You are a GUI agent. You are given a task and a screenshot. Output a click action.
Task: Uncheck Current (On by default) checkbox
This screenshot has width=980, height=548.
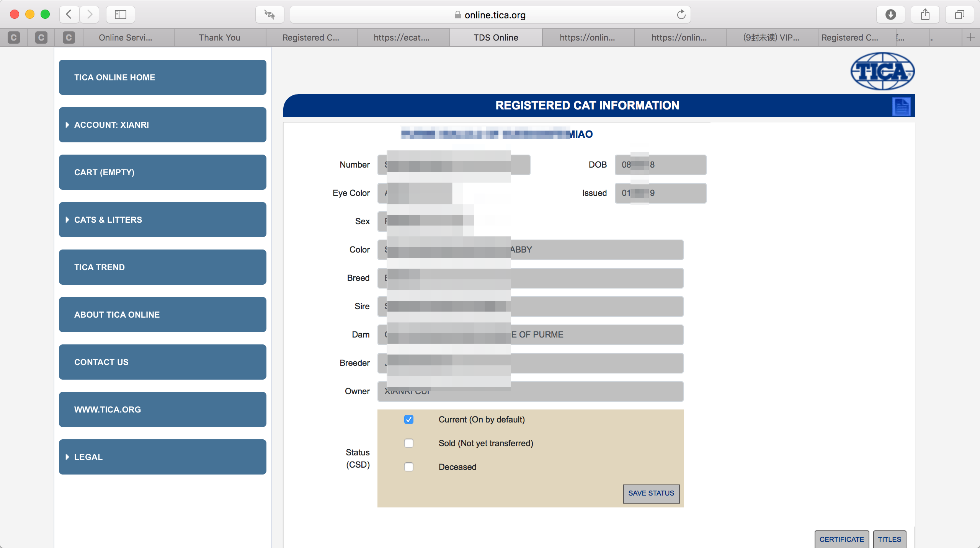409,419
